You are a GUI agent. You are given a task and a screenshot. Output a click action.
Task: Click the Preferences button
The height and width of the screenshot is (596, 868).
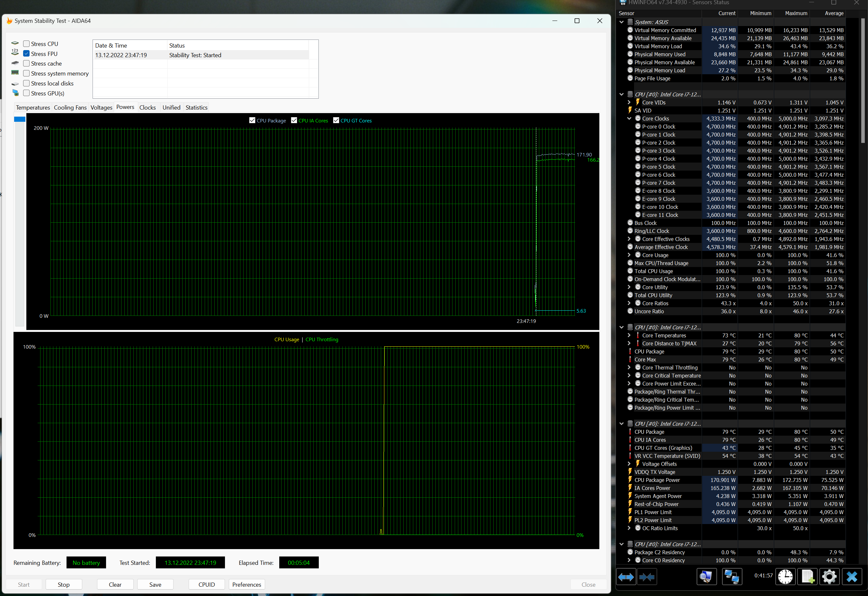(x=246, y=584)
